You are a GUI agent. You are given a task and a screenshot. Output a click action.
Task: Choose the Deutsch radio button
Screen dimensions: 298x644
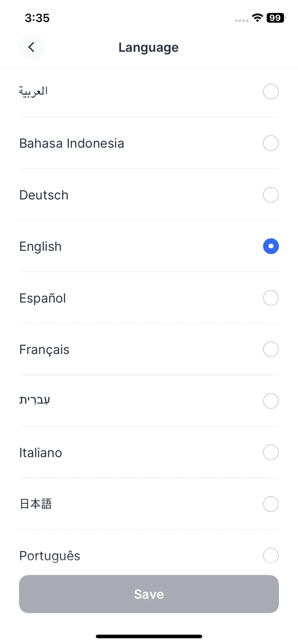click(x=271, y=195)
